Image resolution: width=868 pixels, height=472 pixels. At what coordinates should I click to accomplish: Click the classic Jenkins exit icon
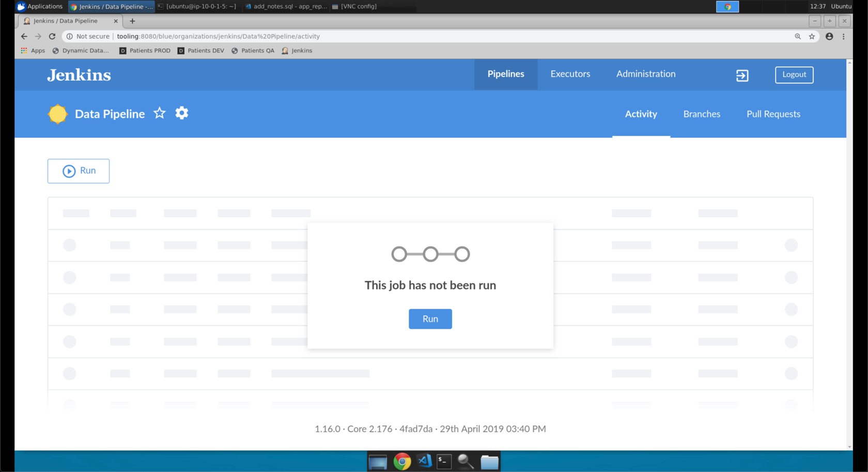[742, 75]
